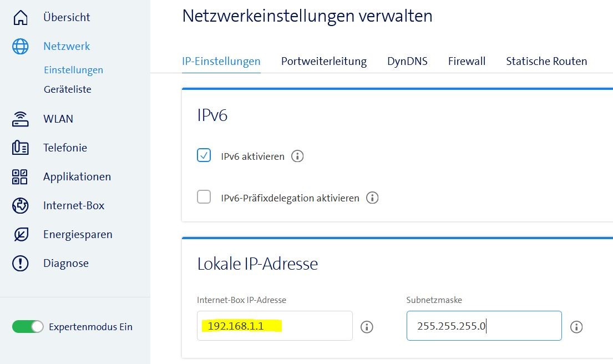The width and height of the screenshot is (613, 364).
Task: Select the Applikationen grid icon
Action: point(19,176)
